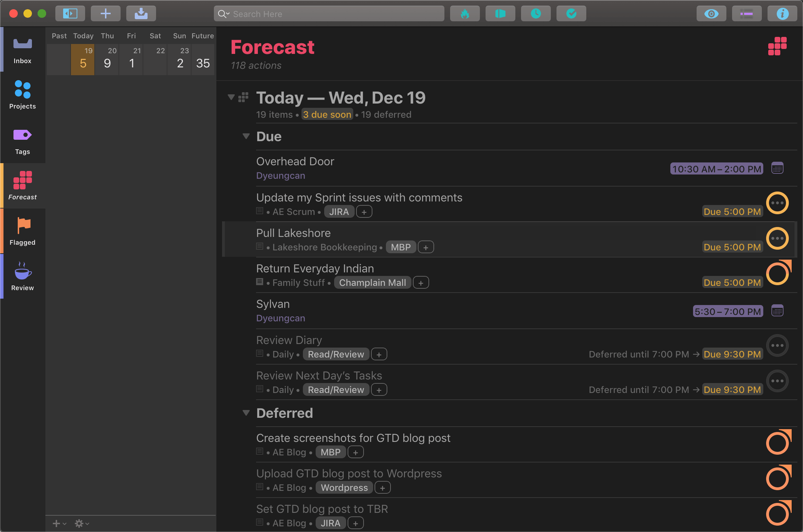Open the teal book perspective toolbar icon
This screenshot has height=532, width=803.
(x=500, y=13)
